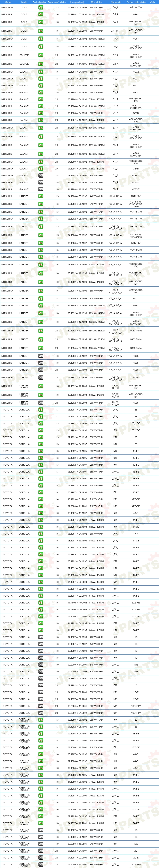
Task: Click diesel icon in Corolla Kombi 2C-E row
Action: point(41,857)
